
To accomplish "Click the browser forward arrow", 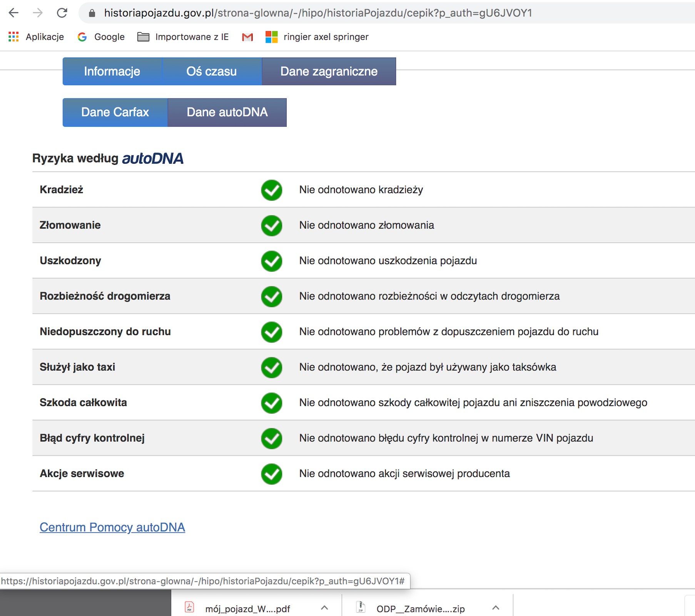I will (38, 13).
